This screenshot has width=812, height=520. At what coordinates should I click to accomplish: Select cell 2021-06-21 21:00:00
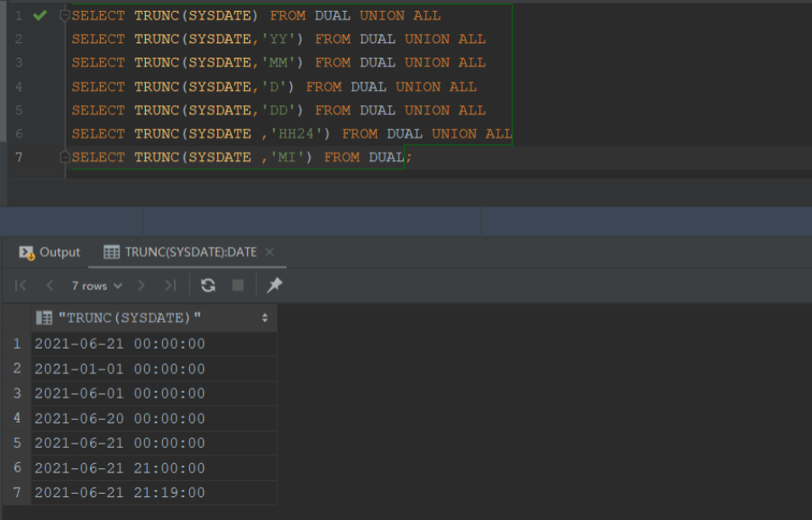[154, 468]
